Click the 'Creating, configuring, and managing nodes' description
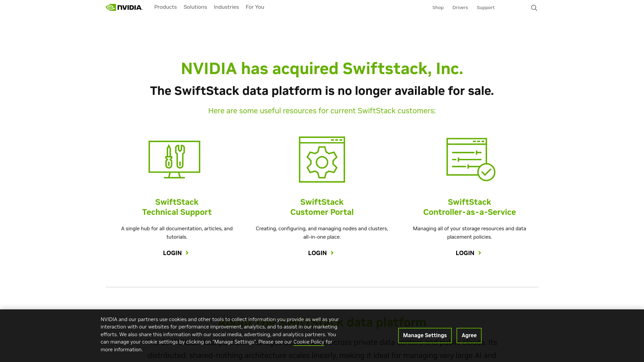This screenshot has height=362, width=644. (322, 233)
